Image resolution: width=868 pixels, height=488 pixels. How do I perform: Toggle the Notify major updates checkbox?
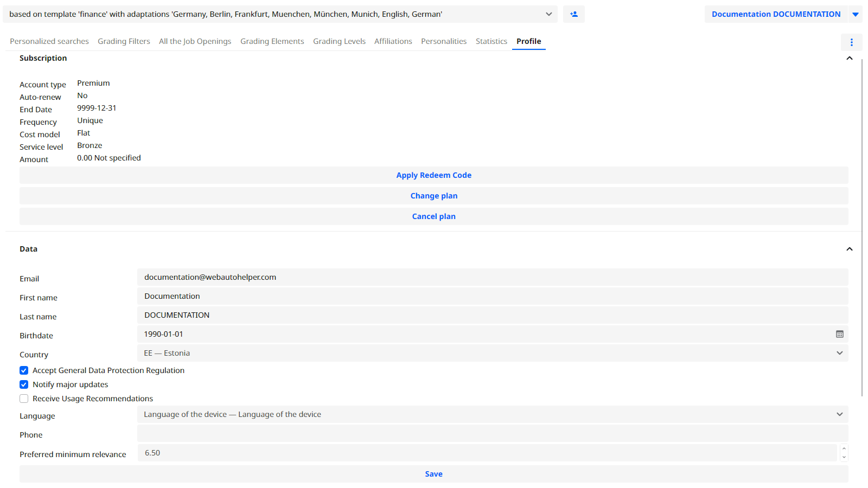point(24,385)
